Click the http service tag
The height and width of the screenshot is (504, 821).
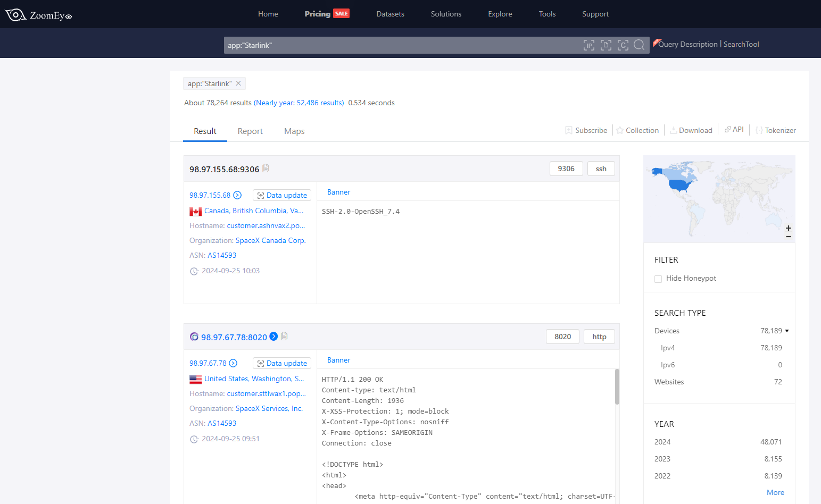click(x=599, y=337)
